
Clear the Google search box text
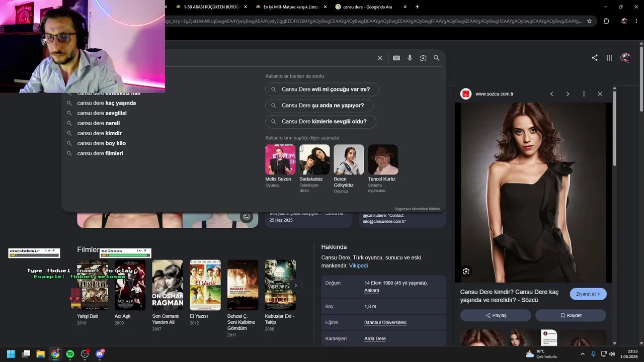tap(380, 58)
